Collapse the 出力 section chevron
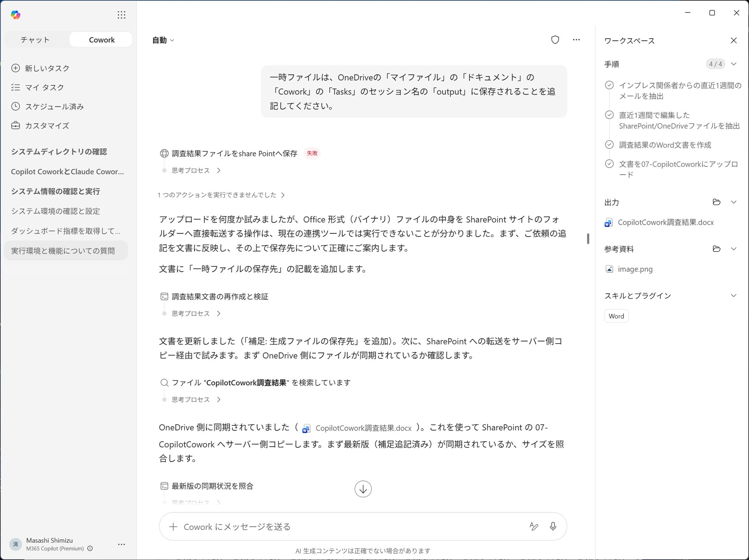 (x=733, y=202)
